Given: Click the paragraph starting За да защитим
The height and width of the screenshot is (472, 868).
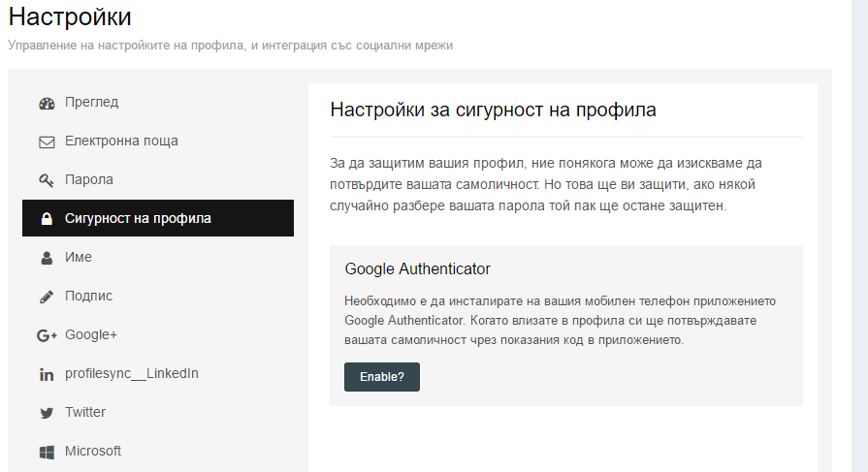Looking at the screenshot, I should click(546, 184).
